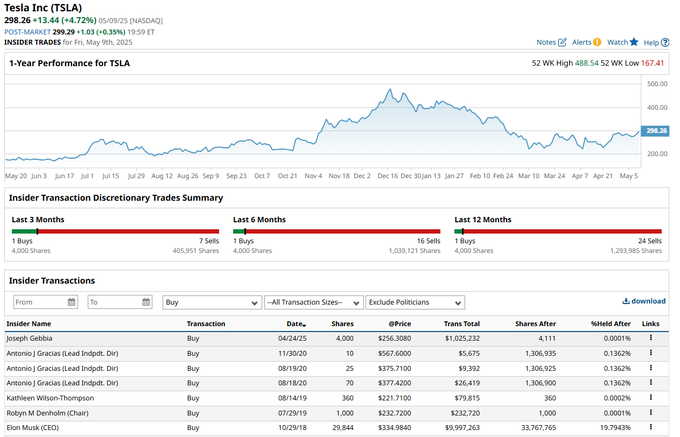Click the 298.26 price marker on chart
This screenshot has width=680, height=437.
(656, 131)
